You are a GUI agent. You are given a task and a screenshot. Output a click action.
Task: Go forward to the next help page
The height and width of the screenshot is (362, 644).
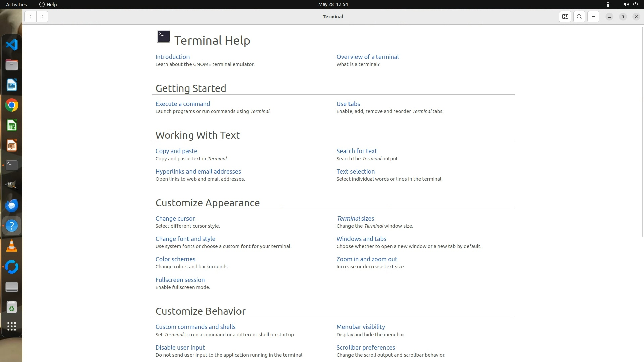[x=42, y=17]
